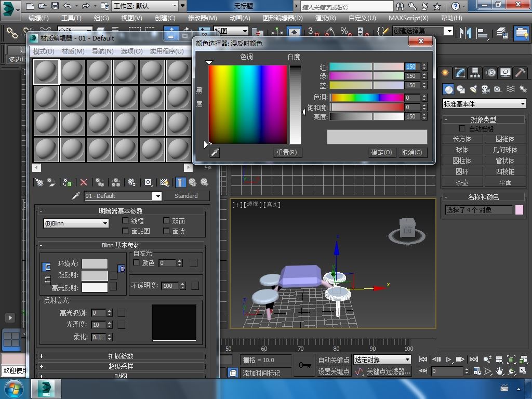Collapse the 明暗器基本参数 rollout
This screenshot has height=399, width=532.
coord(121,211)
